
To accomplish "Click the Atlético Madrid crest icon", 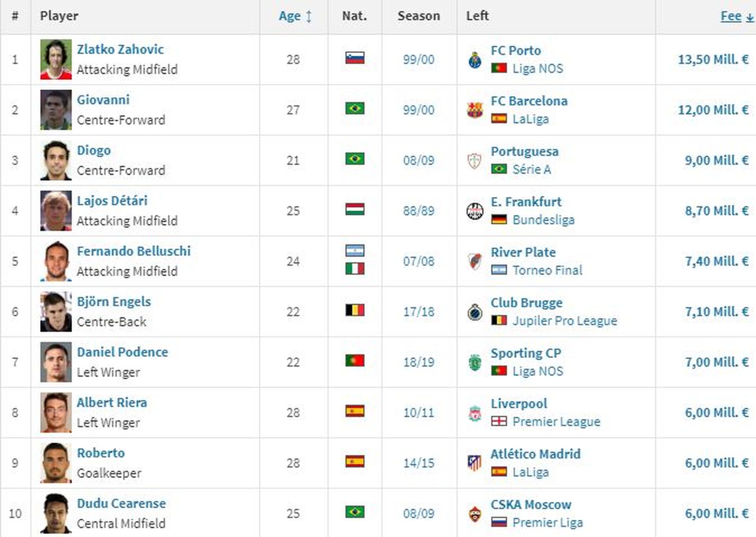I will [x=474, y=463].
